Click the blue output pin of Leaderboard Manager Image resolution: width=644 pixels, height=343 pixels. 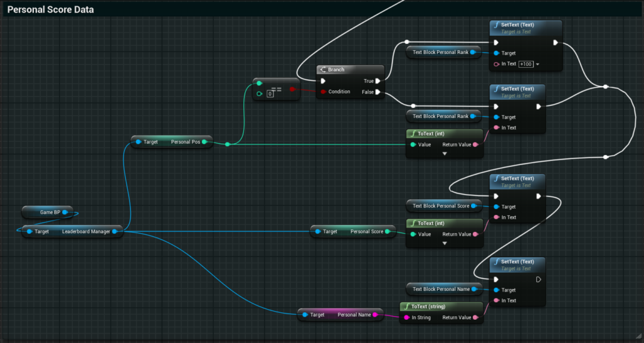[114, 232]
